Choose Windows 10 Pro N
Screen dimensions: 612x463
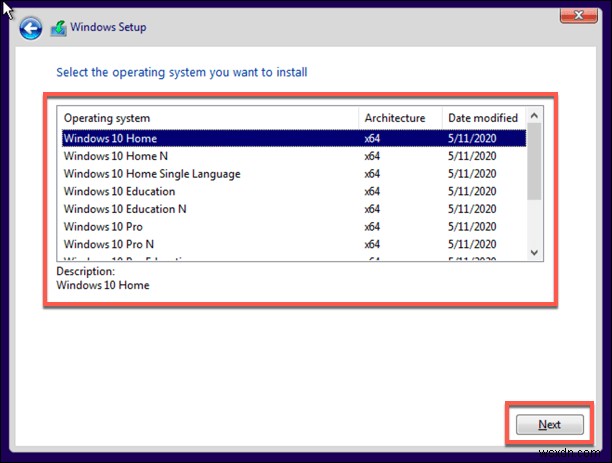pos(294,244)
